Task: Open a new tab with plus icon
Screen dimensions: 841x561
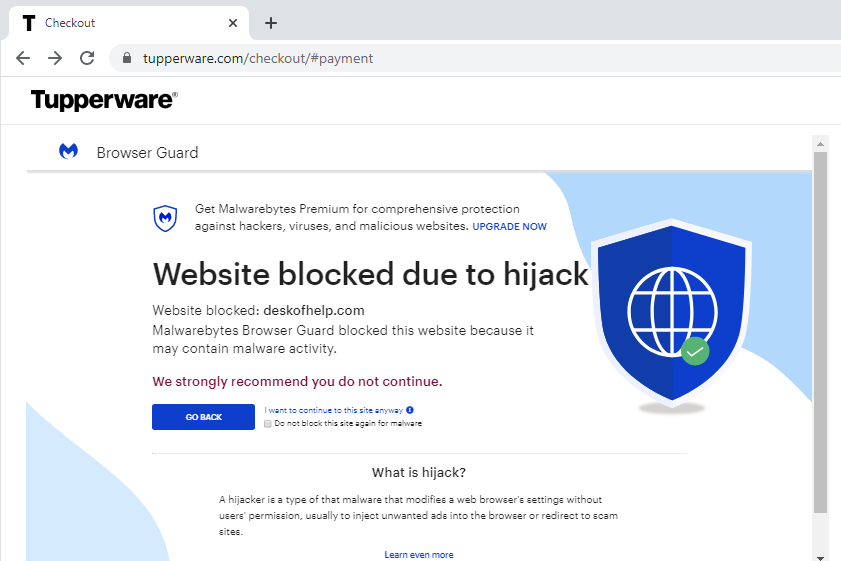Action: pos(271,23)
